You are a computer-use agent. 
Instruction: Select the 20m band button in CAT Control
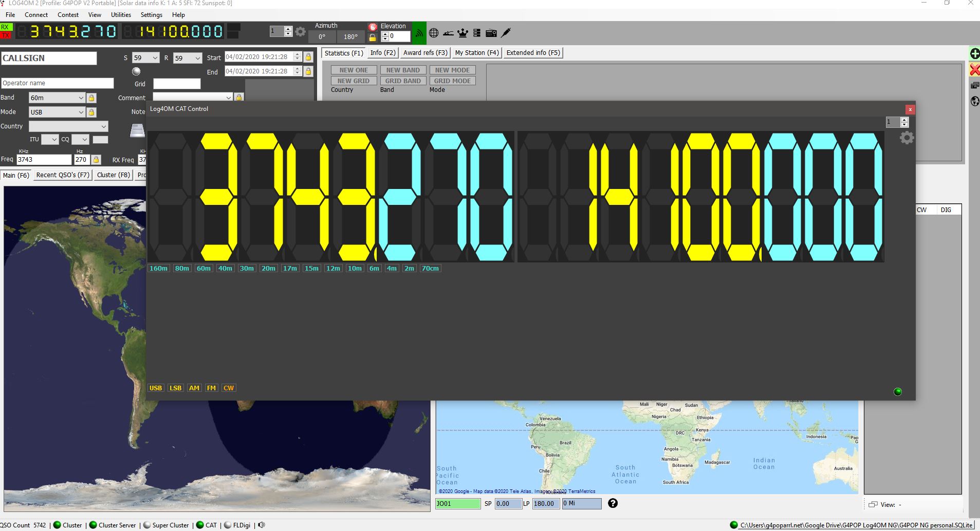(268, 268)
